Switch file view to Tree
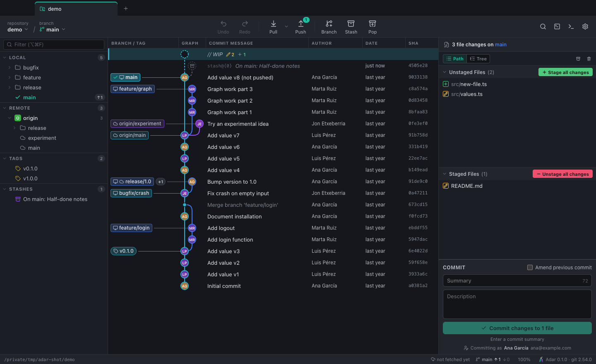596x364 pixels. coord(478,59)
